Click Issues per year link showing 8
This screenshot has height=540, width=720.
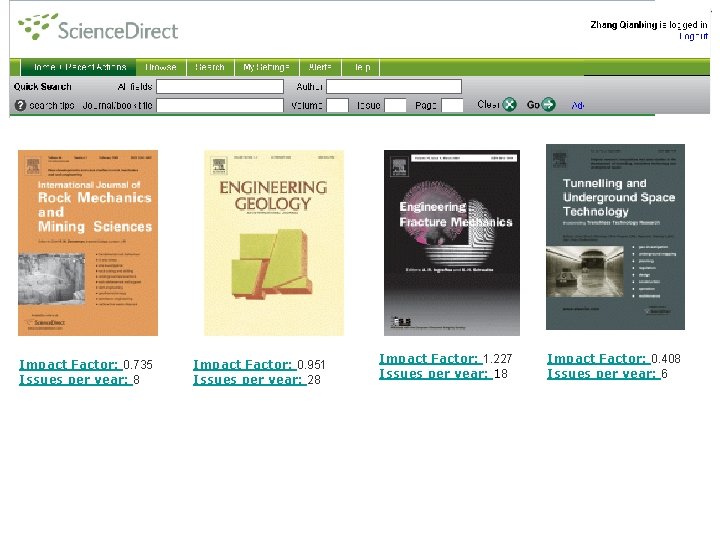(76, 380)
